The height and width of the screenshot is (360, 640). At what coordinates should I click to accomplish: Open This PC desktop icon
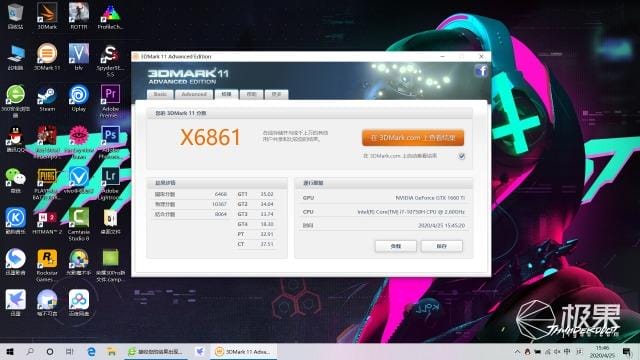[15, 57]
